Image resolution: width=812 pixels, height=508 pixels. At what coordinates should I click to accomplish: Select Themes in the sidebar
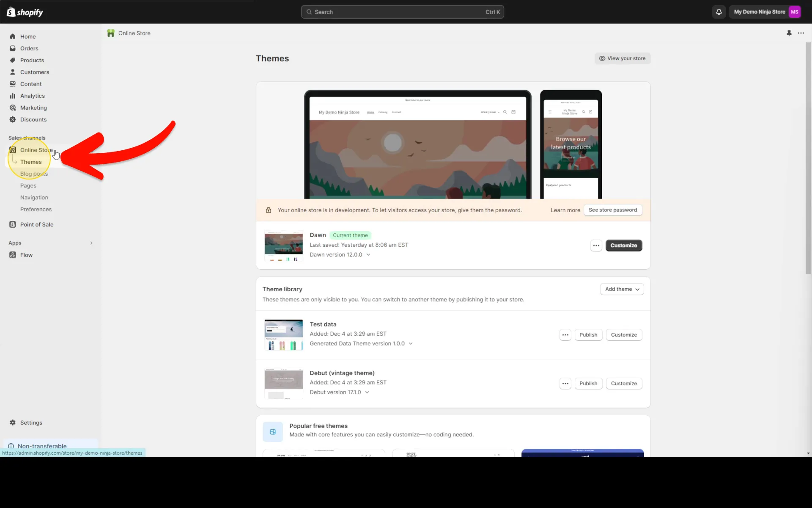pos(31,162)
